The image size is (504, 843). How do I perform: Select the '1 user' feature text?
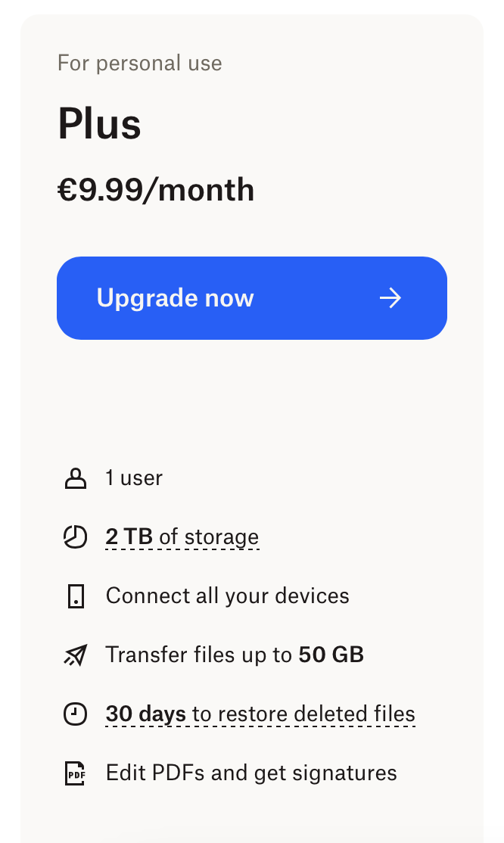(x=134, y=478)
